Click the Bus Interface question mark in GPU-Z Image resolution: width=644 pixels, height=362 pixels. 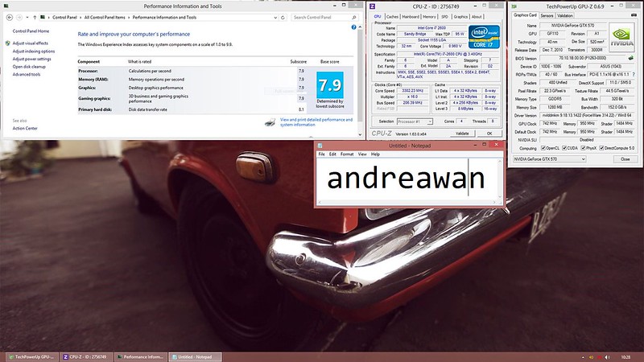(x=634, y=75)
